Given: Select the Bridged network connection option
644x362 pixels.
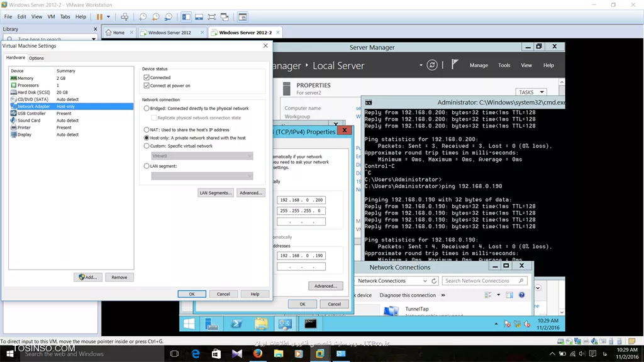Looking at the screenshot, I should (147, 108).
